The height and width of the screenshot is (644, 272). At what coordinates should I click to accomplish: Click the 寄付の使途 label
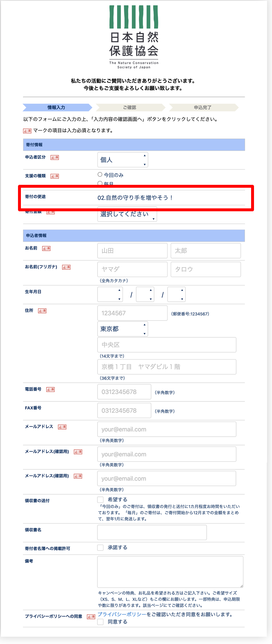tap(35, 197)
